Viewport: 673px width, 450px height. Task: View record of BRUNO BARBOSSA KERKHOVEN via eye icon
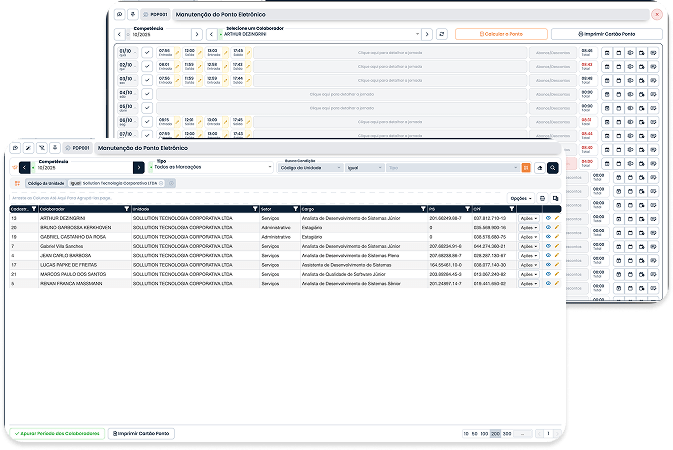547,227
